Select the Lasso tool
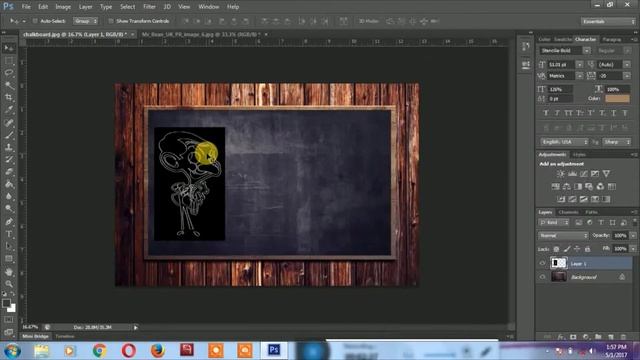The height and width of the screenshot is (360, 640). 9,73
